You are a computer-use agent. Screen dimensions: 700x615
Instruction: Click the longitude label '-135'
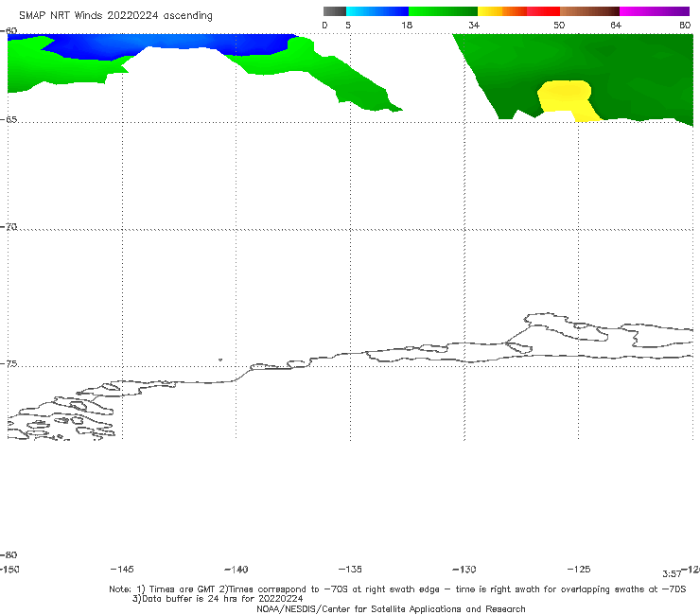pyautogui.click(x=350, y=569)
